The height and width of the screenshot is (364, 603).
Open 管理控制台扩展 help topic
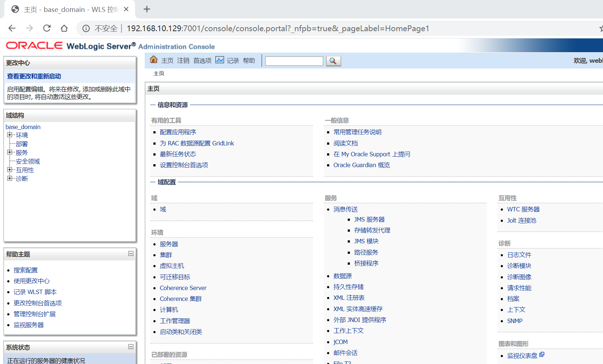[35, 314]
